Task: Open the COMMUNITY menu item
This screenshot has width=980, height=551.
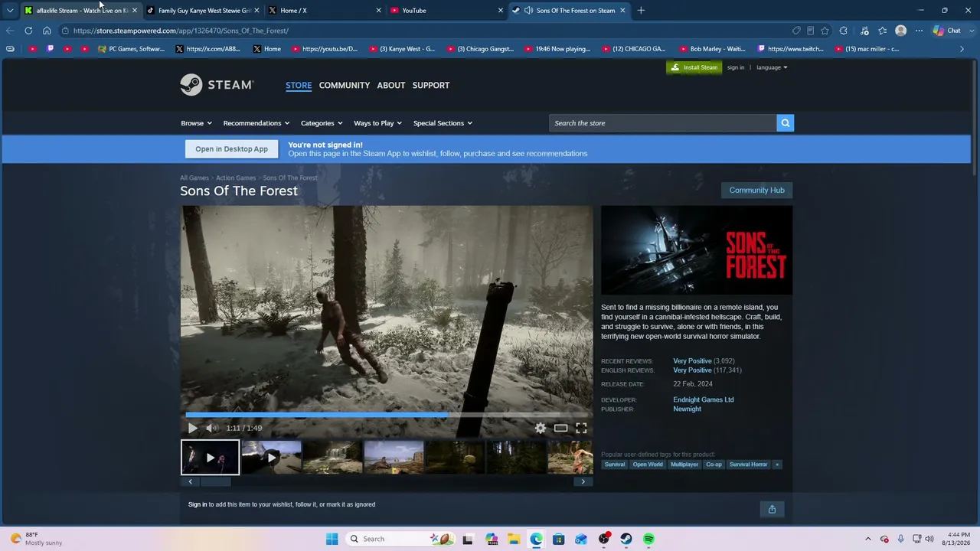Action: pyautogui.click(x=345, y=85)
